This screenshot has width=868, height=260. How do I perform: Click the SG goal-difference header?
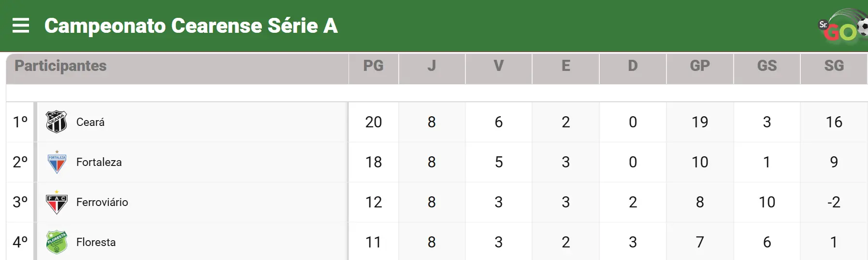[x=834, y=66]
